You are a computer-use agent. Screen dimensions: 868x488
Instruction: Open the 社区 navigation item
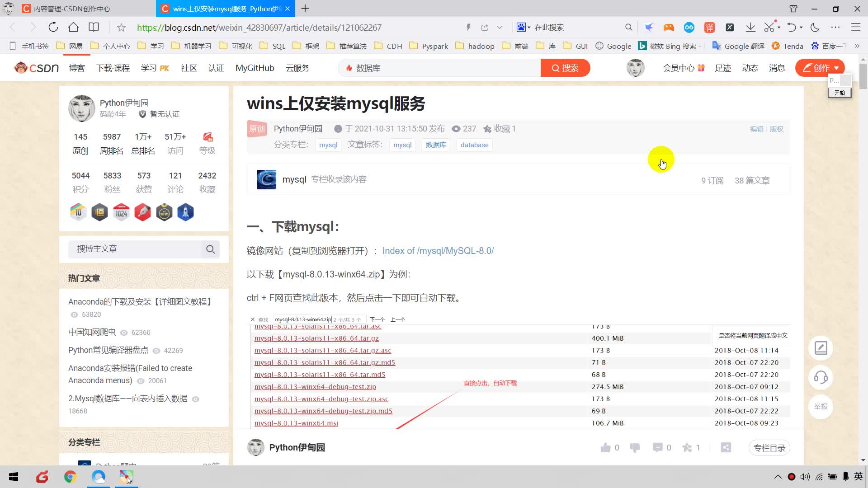(189, 68)
